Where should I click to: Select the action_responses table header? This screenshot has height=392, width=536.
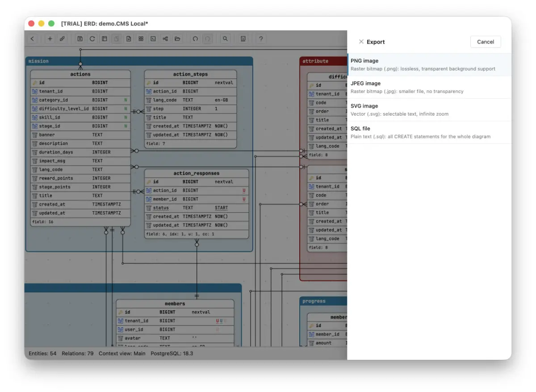click(x=197, y=173)
